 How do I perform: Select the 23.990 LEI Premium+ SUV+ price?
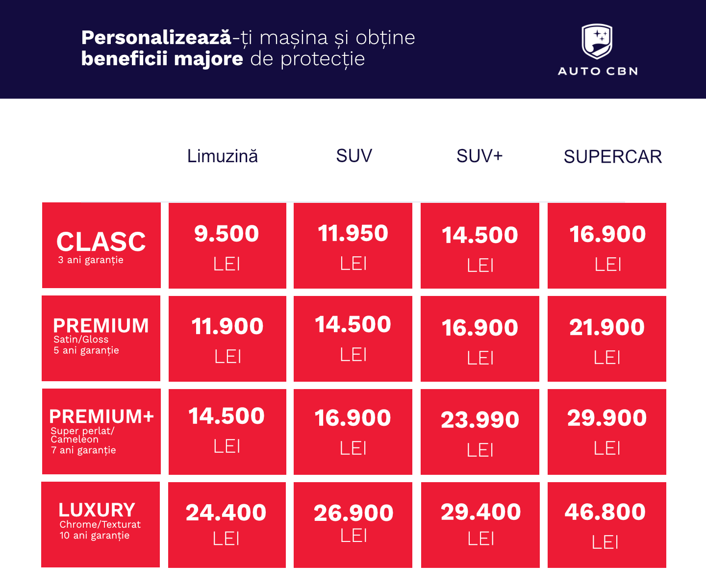480,432
